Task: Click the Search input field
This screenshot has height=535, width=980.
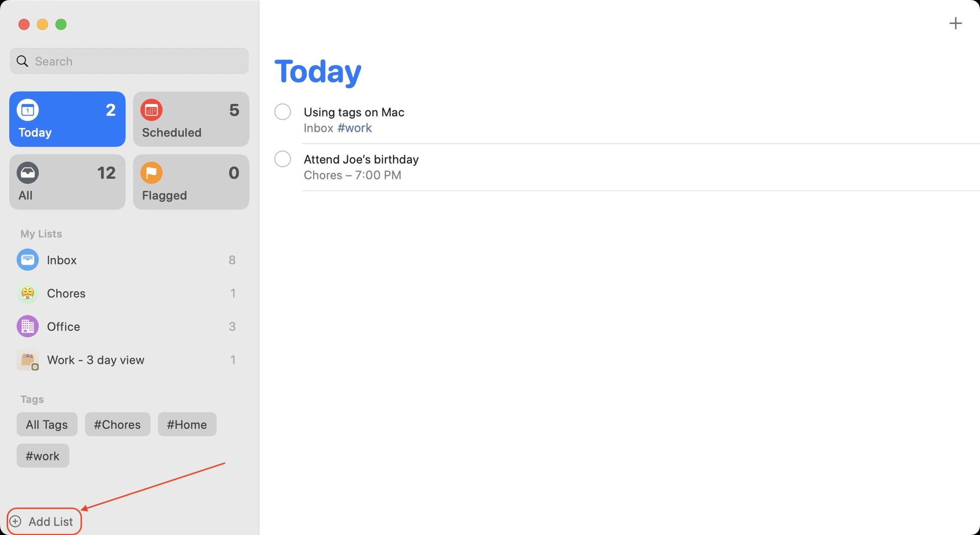Action: pos(130,61)
